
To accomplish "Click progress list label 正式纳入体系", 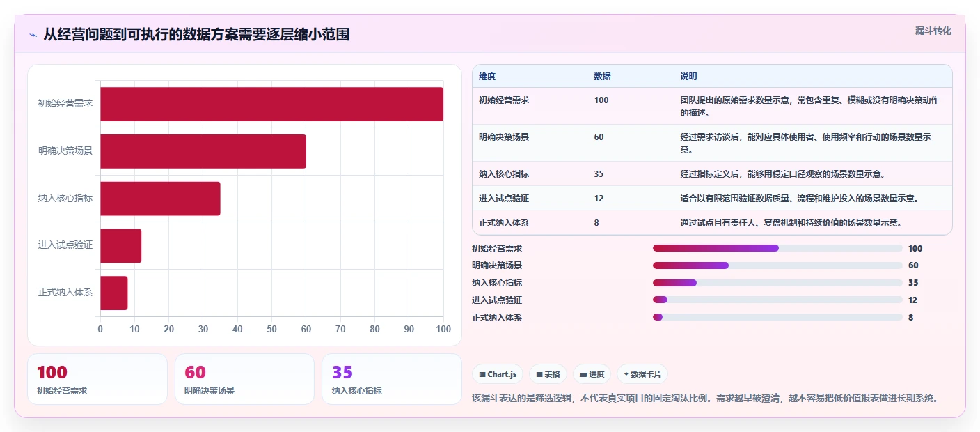I will (x=497, y=318).
